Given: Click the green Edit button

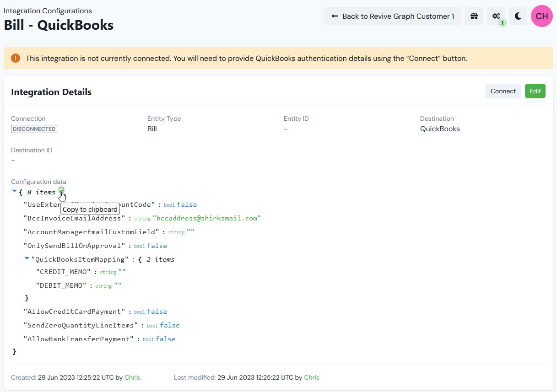Looking at the screenshot, I should [535, 91].
